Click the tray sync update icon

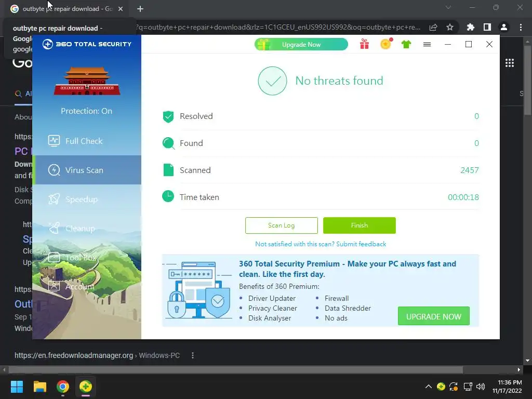point(454,387)
